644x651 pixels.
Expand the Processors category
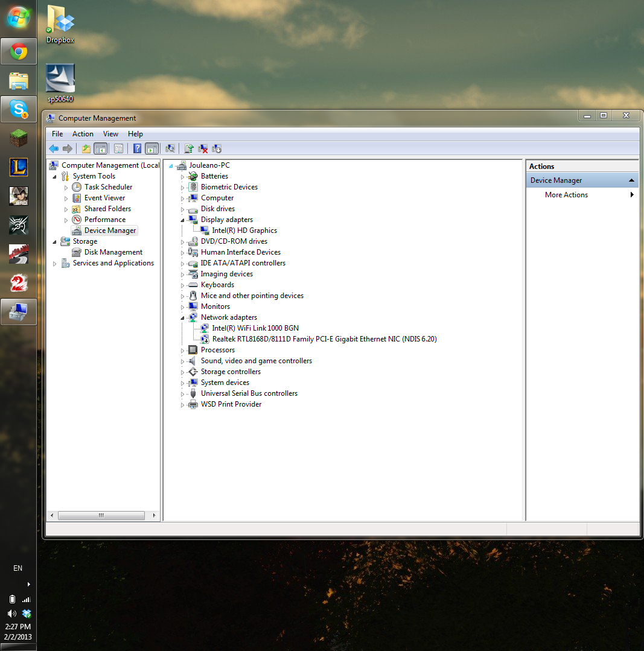pos(182,350)
